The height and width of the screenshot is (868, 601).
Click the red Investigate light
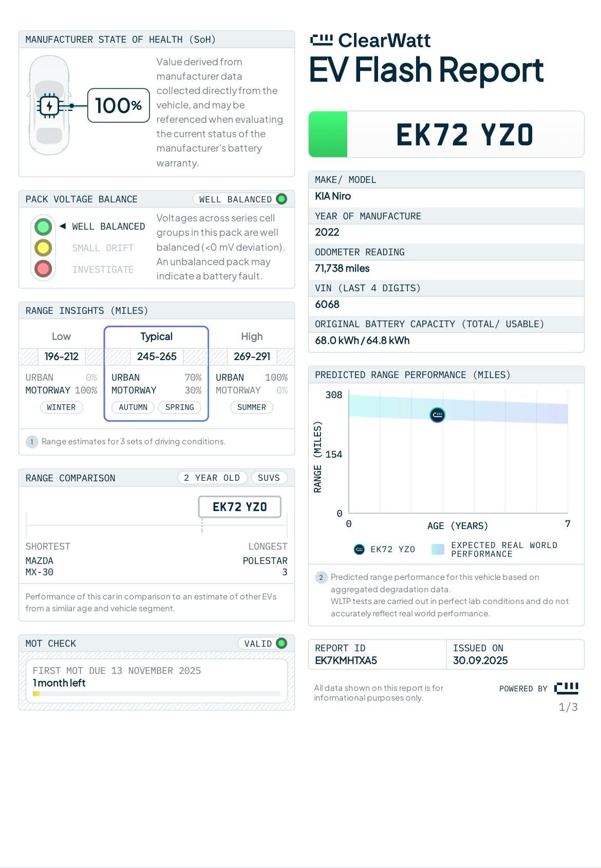click(43, 269)
